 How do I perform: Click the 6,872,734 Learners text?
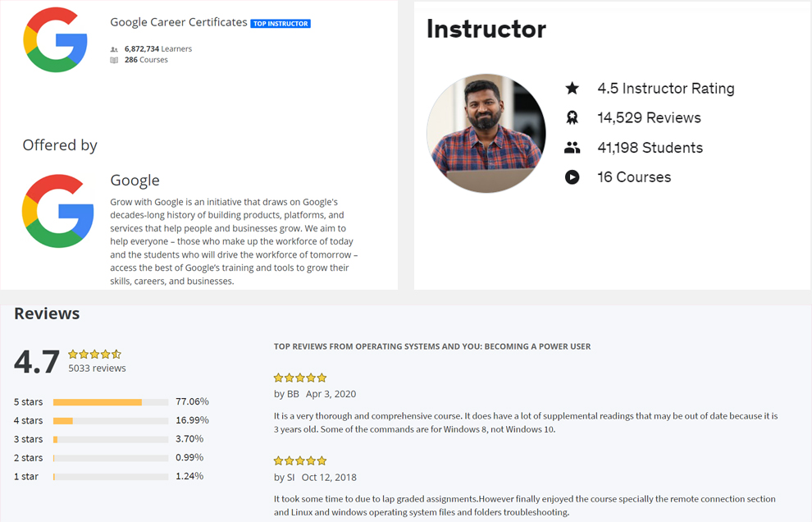tap(158, 48)
